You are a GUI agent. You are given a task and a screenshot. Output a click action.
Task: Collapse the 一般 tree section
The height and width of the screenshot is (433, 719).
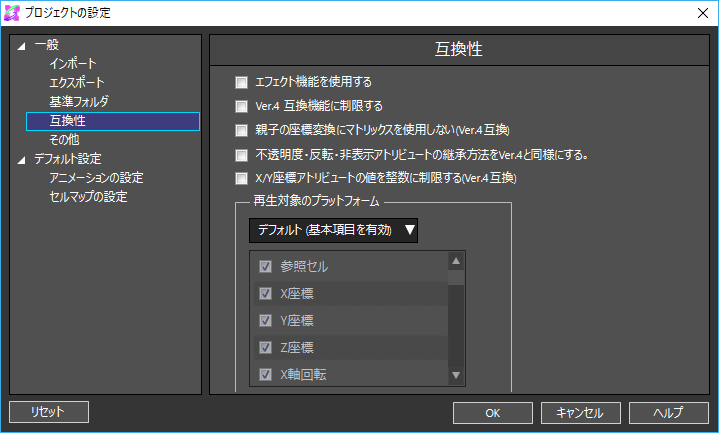pos(22,46)
